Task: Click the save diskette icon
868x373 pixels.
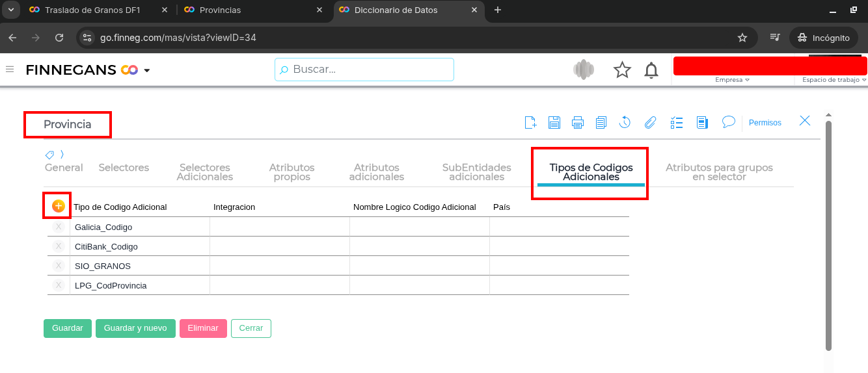Action: [x=554, y=122]
